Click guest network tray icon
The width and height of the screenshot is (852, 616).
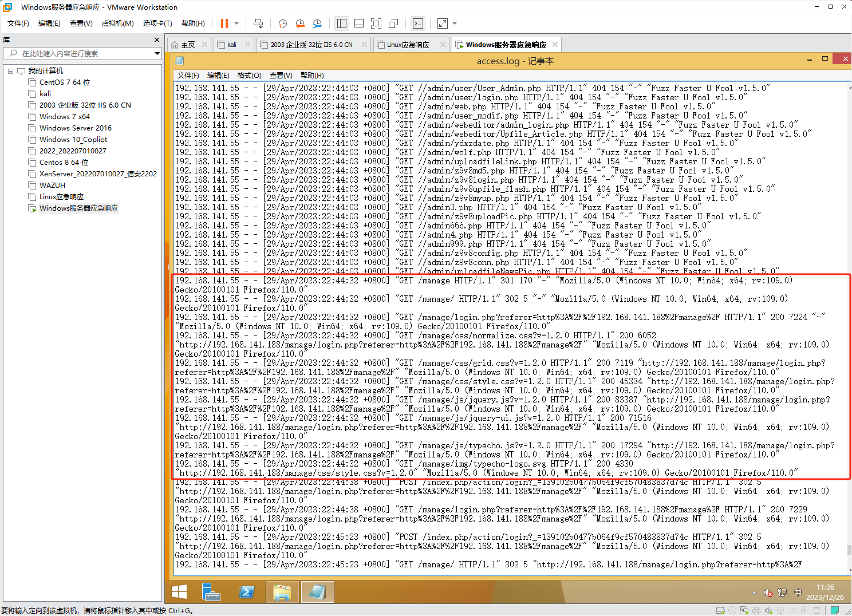782,593
